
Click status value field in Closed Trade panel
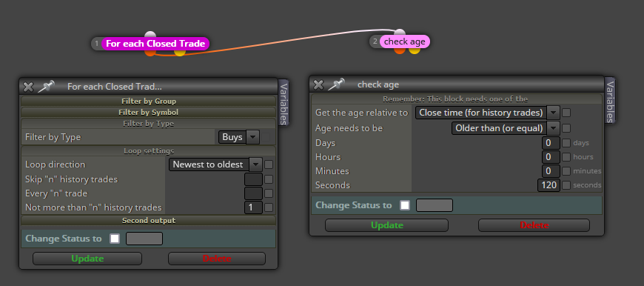[144, 239]
